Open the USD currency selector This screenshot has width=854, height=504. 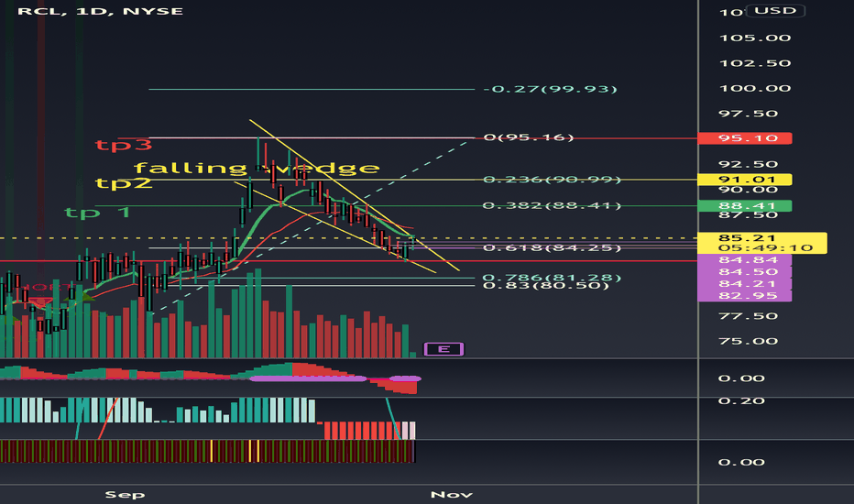[775, 10]
